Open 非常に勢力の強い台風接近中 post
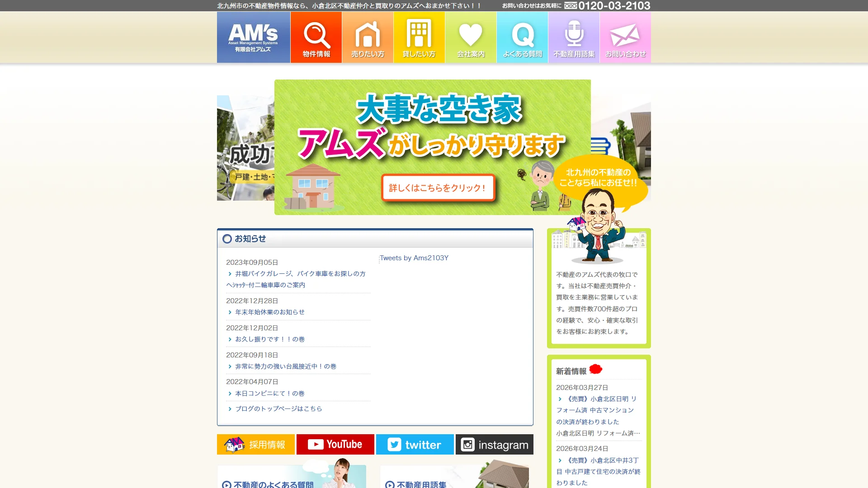Image resolution: width=868 pixels, height=488 pixels. tap(285, 366)
